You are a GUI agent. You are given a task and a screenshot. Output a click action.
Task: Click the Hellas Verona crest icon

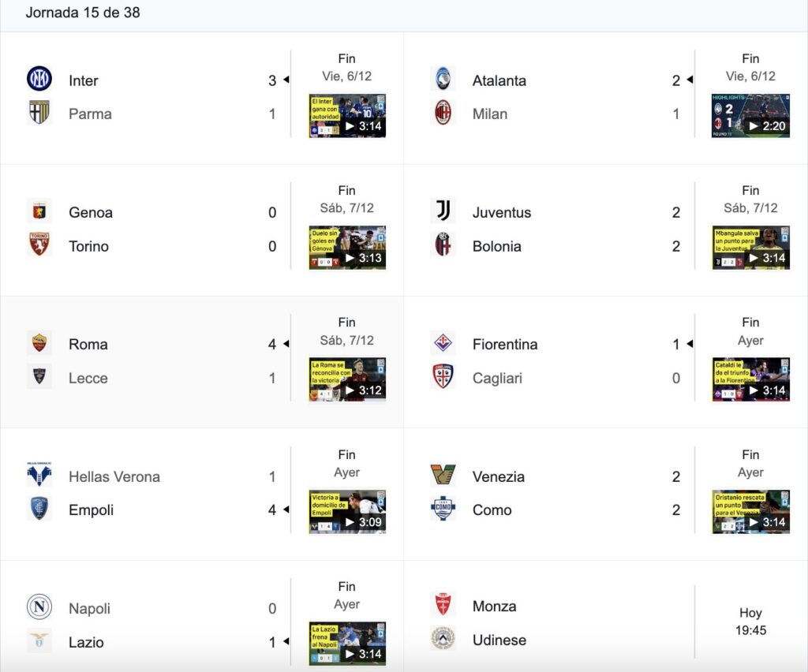[x=39, y=476]
